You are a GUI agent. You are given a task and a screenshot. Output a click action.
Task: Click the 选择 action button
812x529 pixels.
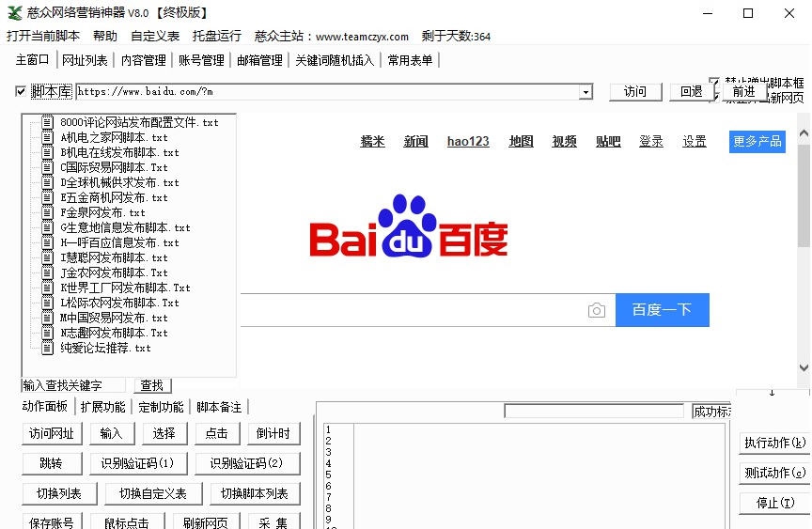[164, 434]
